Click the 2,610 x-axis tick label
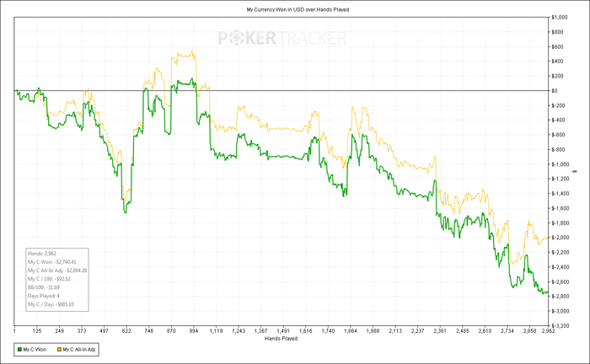The image size is (590, 364). tap(485, 331)
